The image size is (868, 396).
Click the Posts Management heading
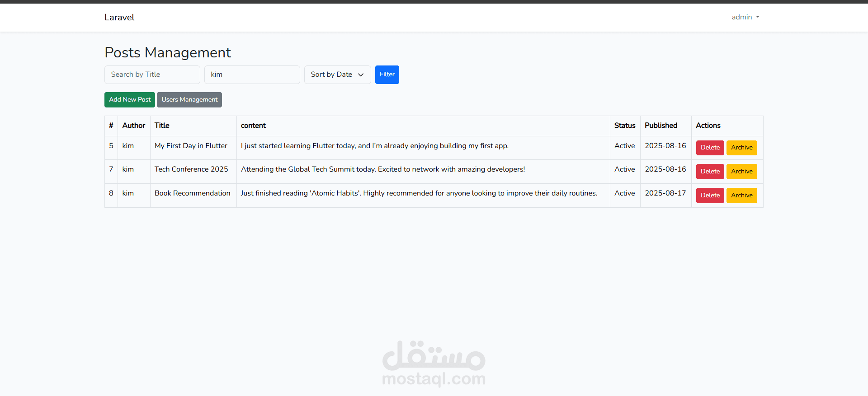point(168,52)
